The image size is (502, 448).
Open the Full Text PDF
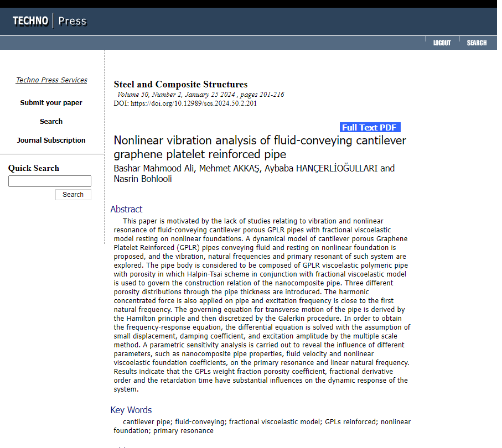click(370, 127)
